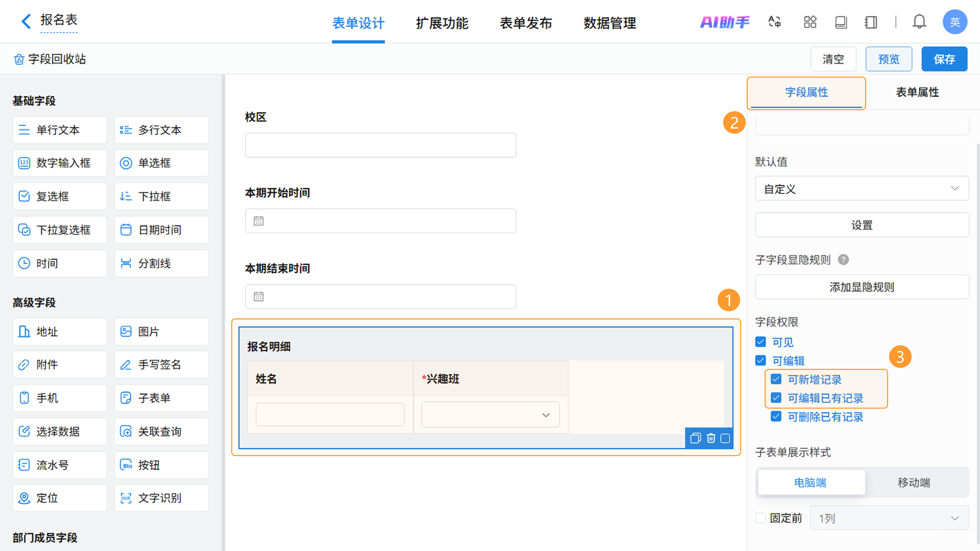Add a 下拉框 field

pyautogui.click(x=162, y=197)
